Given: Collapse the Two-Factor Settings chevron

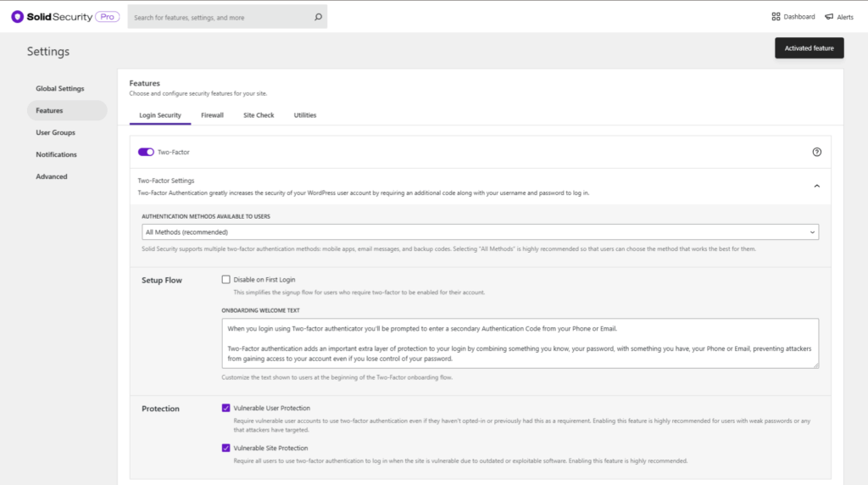Looking at the screenshot, I should [x=816, y=186].
